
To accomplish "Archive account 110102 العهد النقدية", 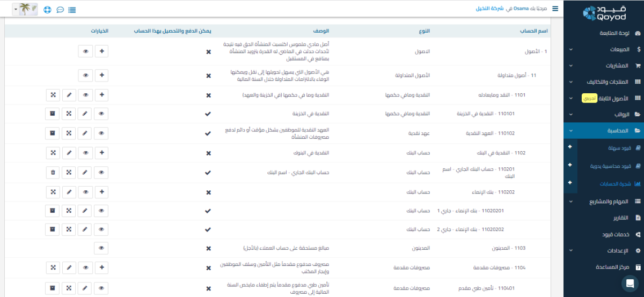I will [x=53, y=133].
